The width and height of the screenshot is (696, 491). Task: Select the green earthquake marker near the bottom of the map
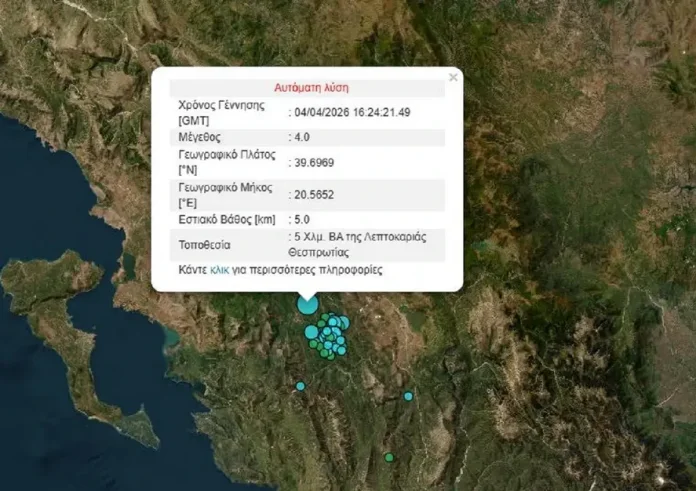389,457
